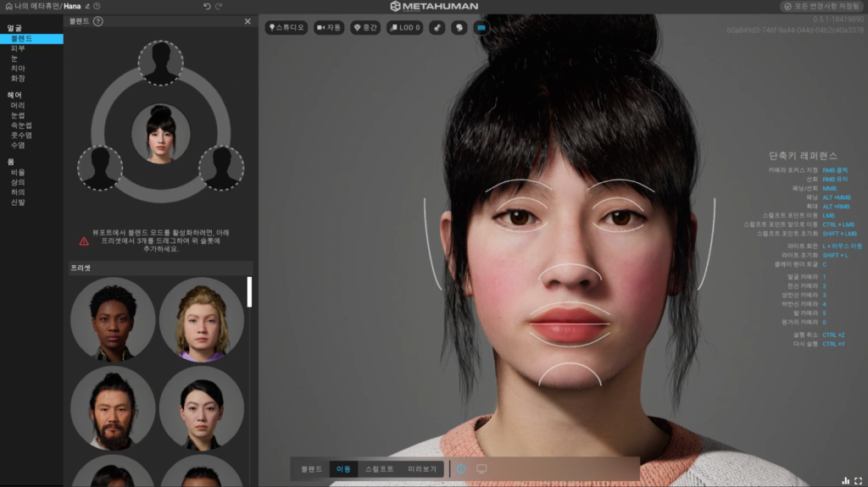
Task: Click the redo arrow icon
Action: (219, 6)
